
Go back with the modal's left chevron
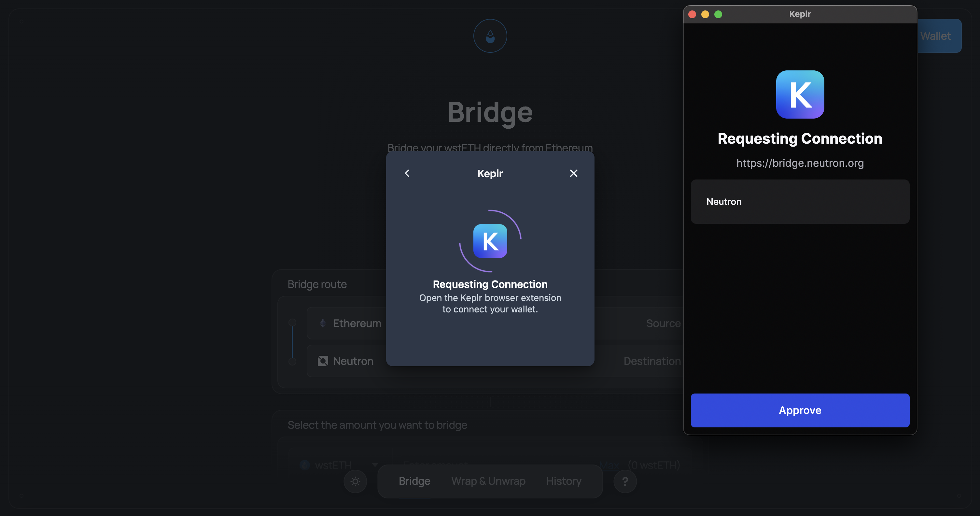[x=407, y=174]
